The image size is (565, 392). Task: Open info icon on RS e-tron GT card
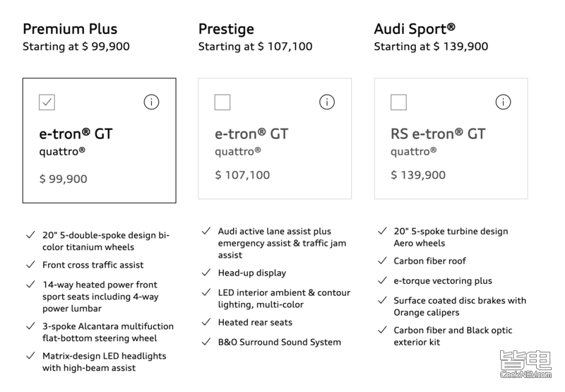(x=503, y=102)
